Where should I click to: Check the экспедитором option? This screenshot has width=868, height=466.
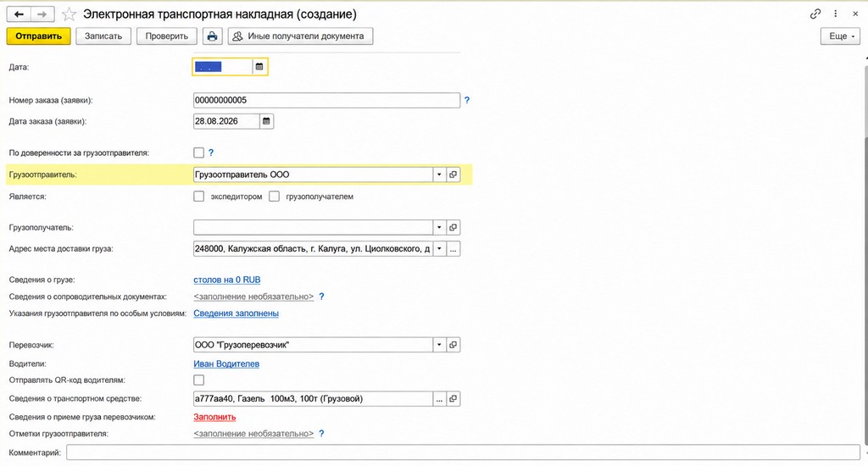[x=198, y=197]
